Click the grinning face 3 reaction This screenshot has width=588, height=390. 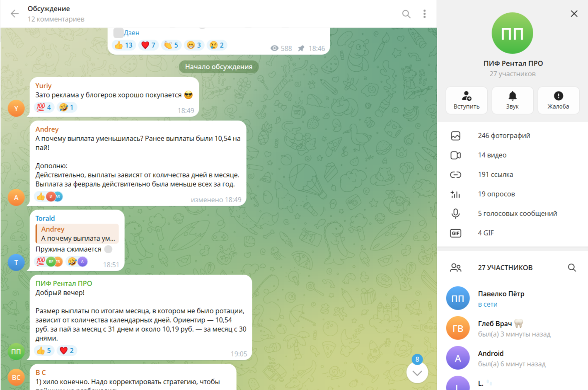194,45
